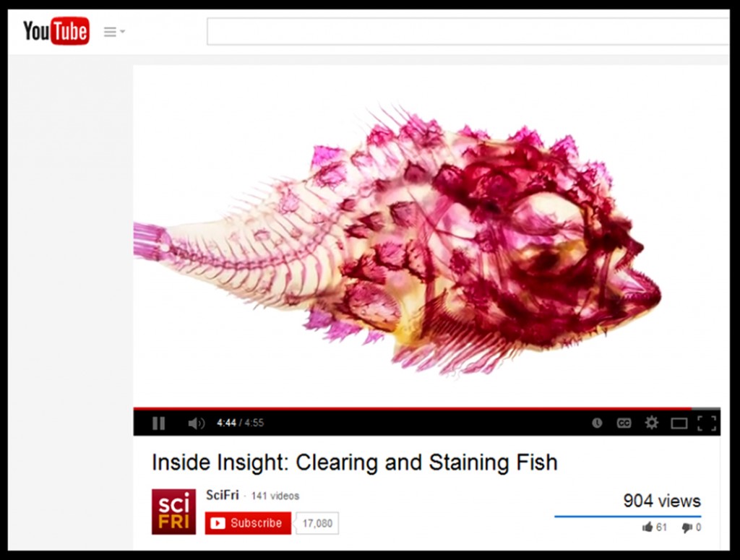
Task: Click the stained fish video frame
Action: click(426, 236)
